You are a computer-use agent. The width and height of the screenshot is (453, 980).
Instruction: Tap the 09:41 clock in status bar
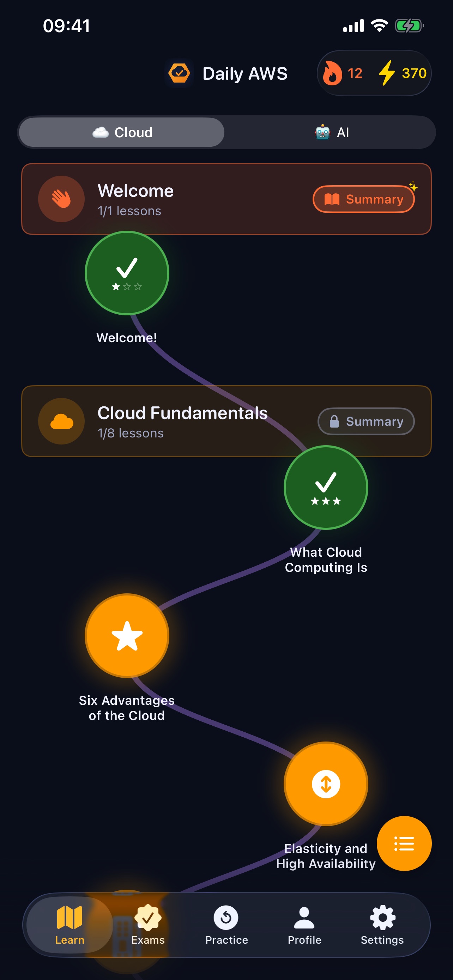tap(67, 26)
